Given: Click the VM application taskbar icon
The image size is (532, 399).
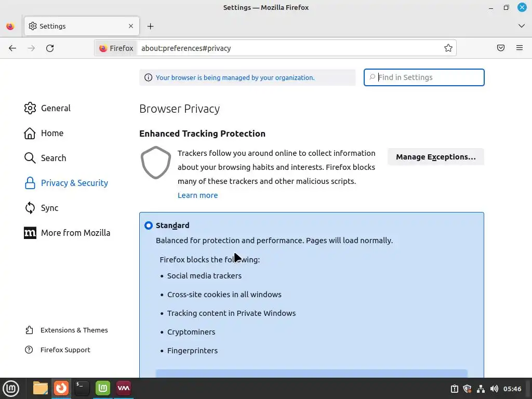Looking at the screenshot, I should [124, 389].
